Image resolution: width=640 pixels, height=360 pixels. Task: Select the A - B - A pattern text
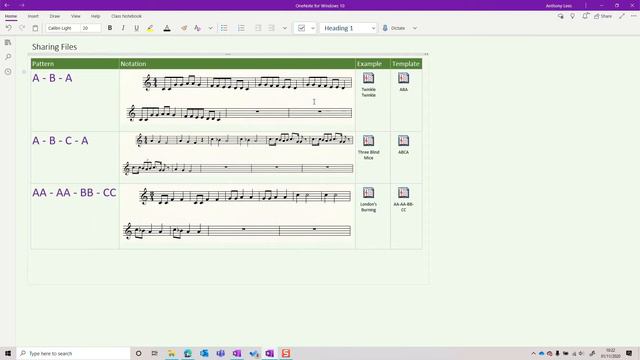click(x=52, y=78)
